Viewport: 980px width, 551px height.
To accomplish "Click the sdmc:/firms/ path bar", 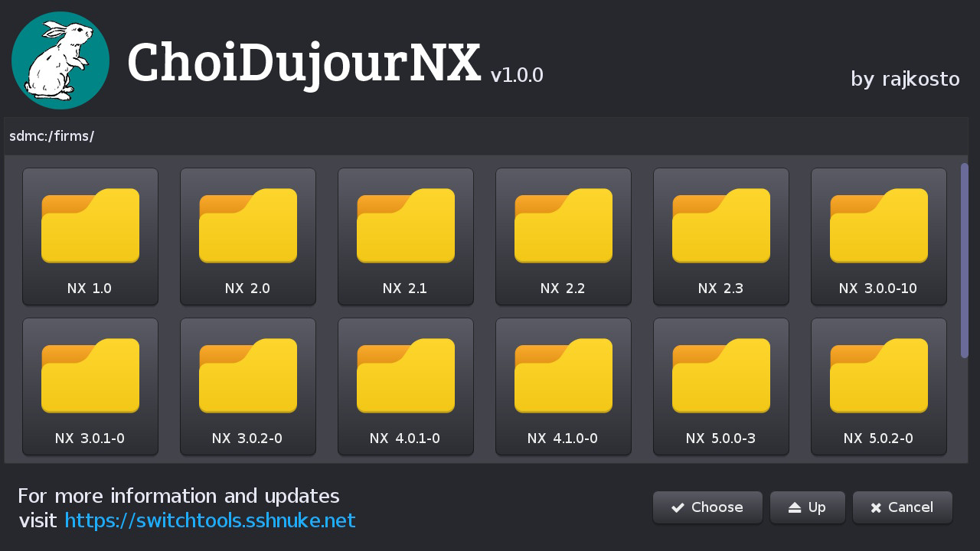I will point(486,136).
